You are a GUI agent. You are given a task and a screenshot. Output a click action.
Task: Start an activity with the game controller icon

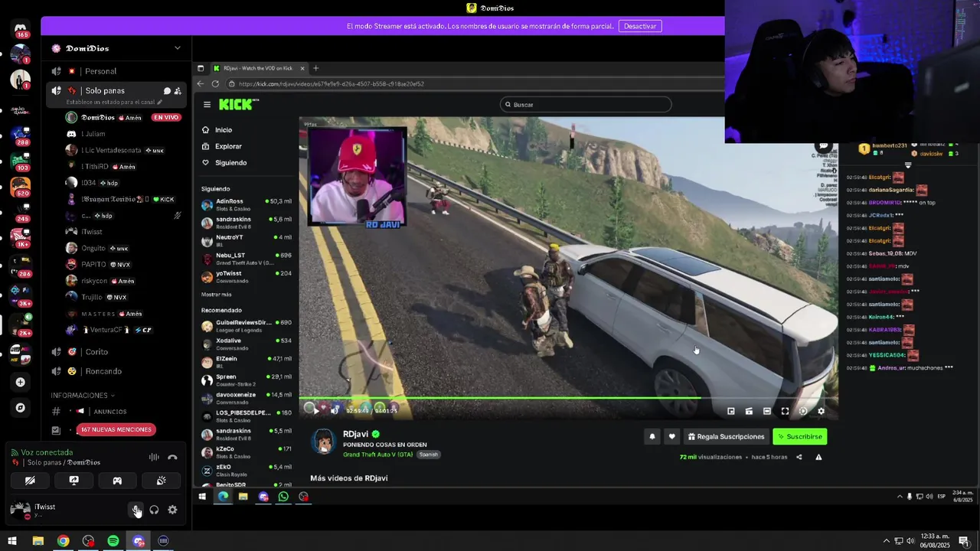[117, 481]
